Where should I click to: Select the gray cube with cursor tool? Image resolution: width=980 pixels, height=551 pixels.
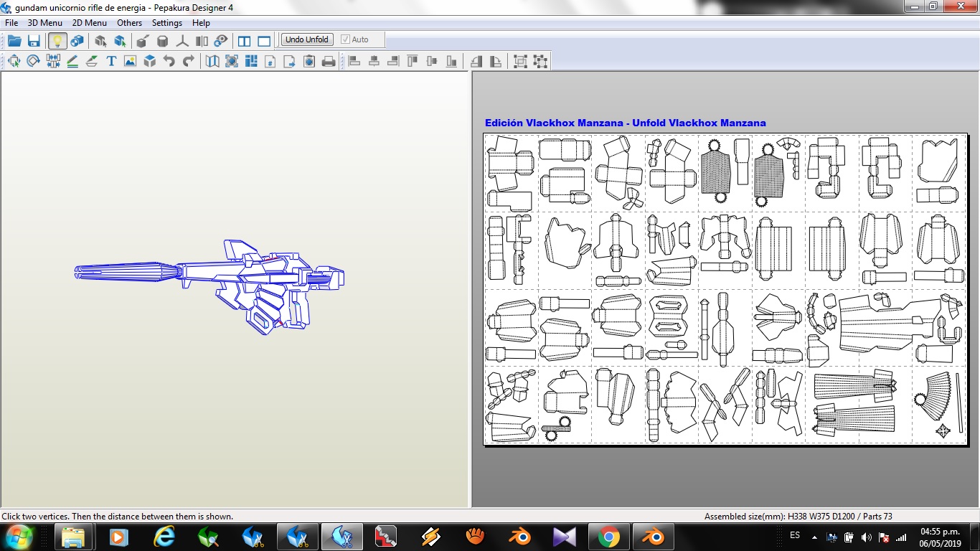tap(100, 41)
